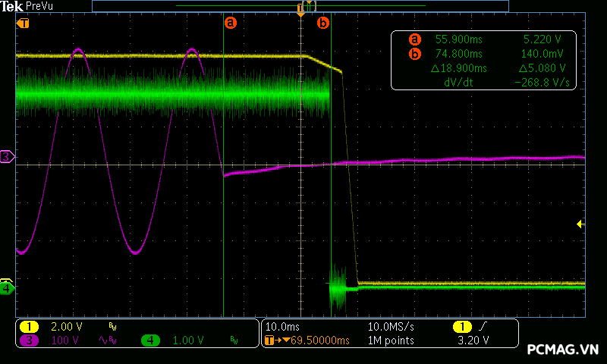Click channel 4 bandwidth limit Bw icon
The width and height of the screenshot is (607, 364).
[234, 340]
